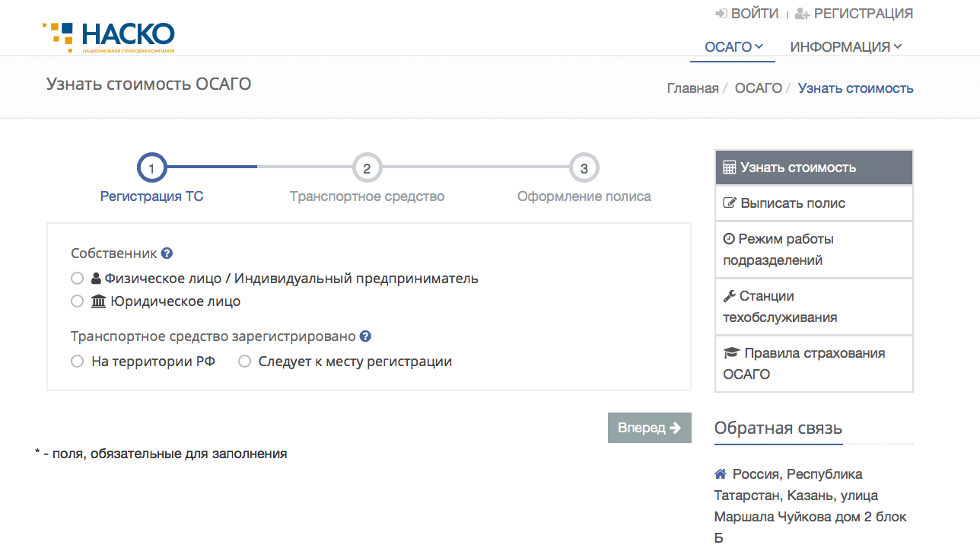
Task: Click the add-user icon next to РЕГИСТРАЦИЯ
Action: point(803,14)
